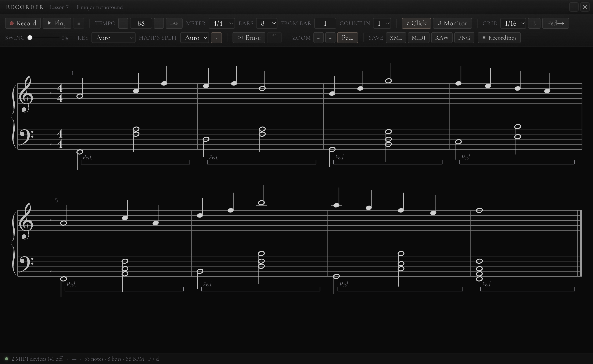Save the score as XML
Viewport: 593px width, 364px height.
(396, 38)
